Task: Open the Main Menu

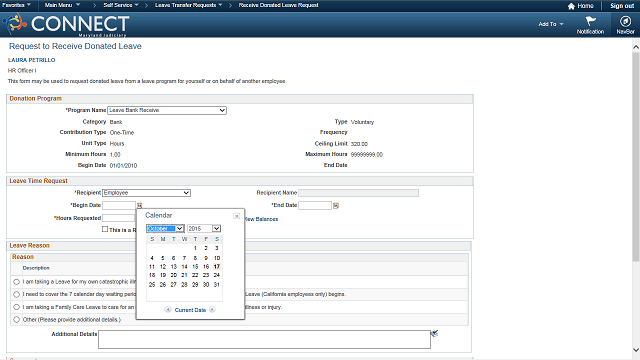Action: 62,5
